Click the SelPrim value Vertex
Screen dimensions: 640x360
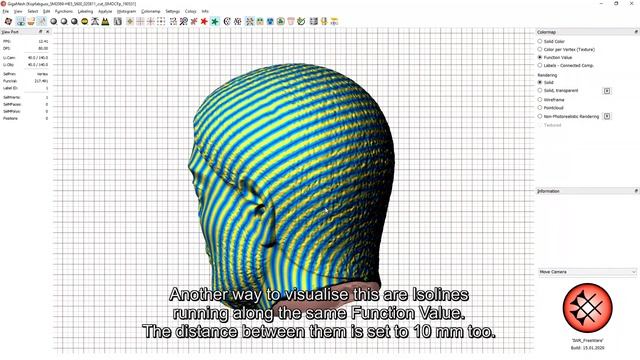tap(42, 74)
